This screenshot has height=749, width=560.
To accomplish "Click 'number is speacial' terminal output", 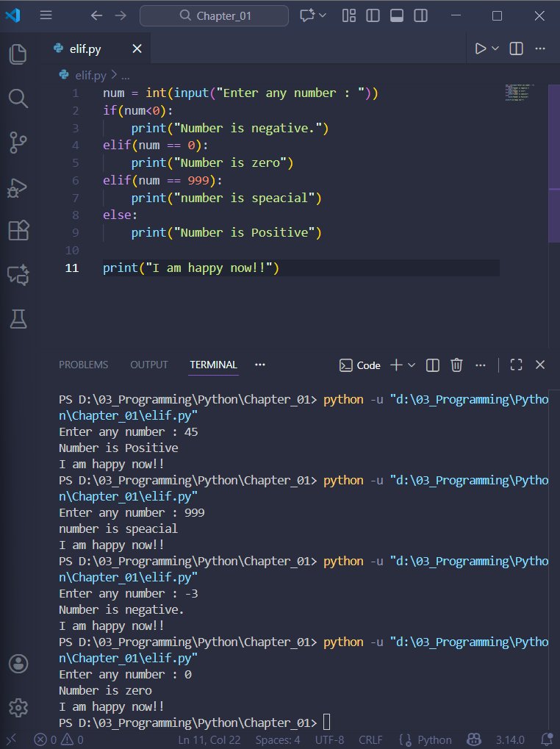I will pos(118,528).
